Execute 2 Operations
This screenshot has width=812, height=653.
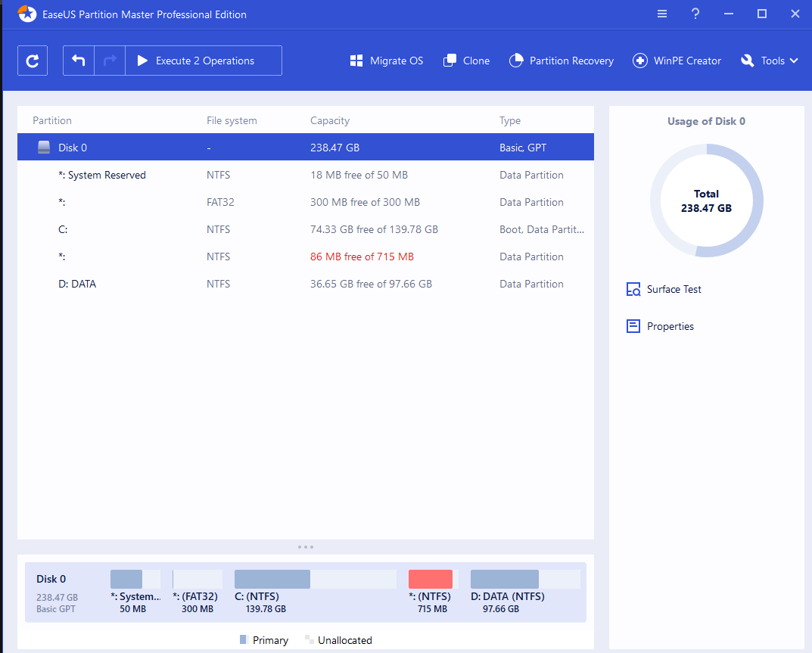coord(204,61)
